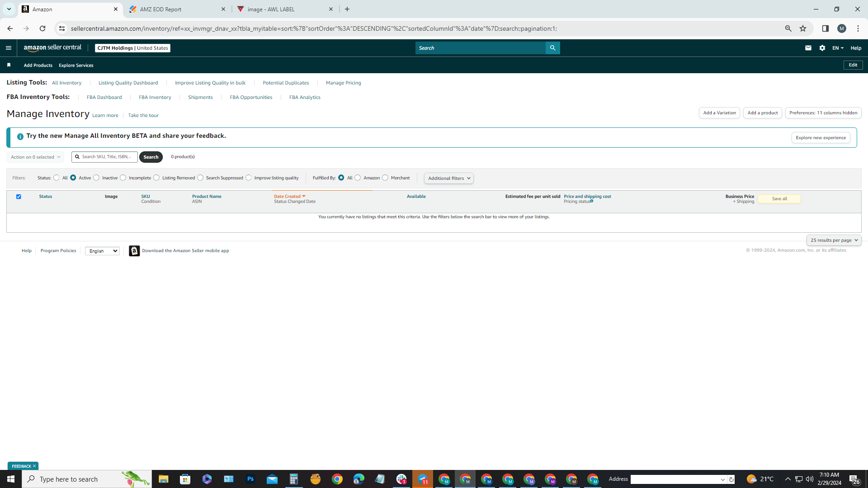Open the English language dropdown in footer
Screen dimensions: 868x488
(x=102, y=251)
